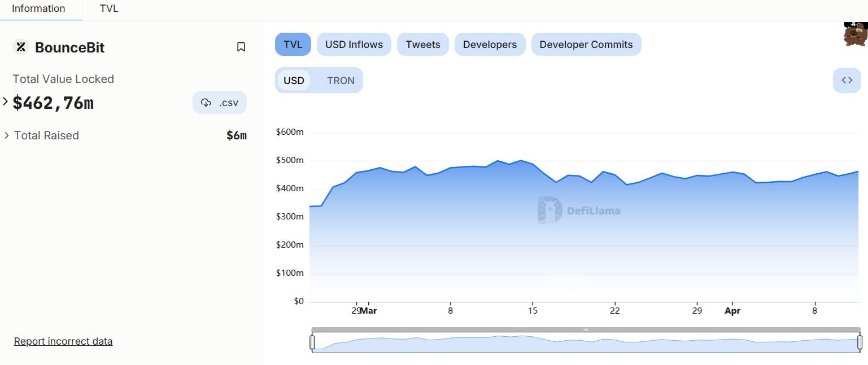The image size is (868, 365).
Task: Download the TVL data as .csv
Action: (x=220, y=103)
